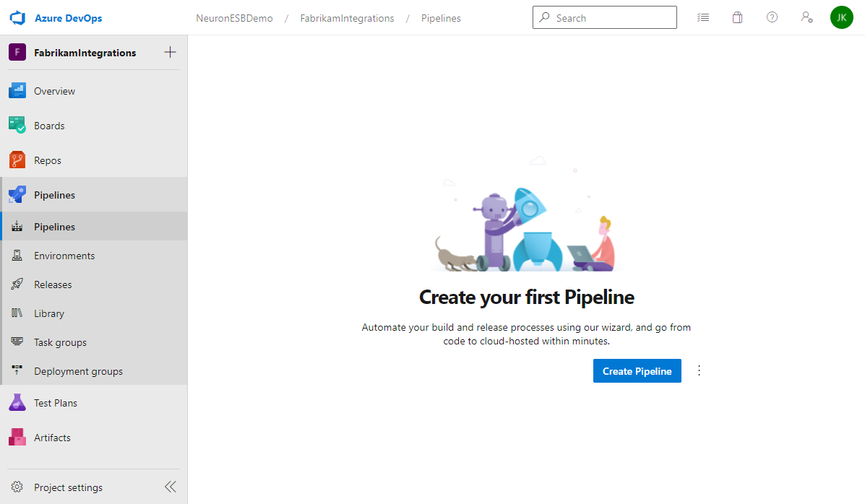Open the work items list icon
This screenshot has width=865, height=504.
[x=703, y=17]
